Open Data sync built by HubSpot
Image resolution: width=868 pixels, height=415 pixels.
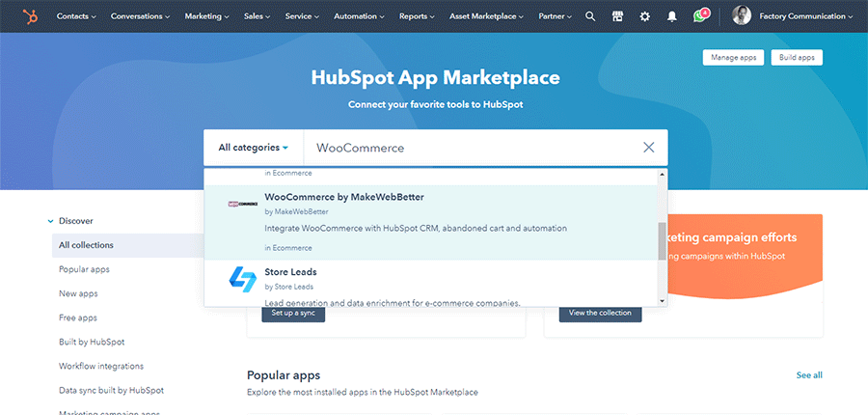coord(111,391)
